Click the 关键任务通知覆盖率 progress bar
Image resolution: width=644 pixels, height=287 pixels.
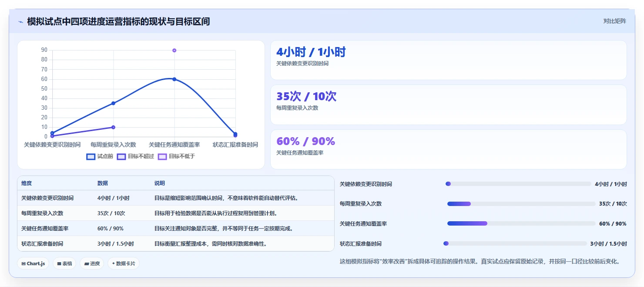click(x=521, y=223)
